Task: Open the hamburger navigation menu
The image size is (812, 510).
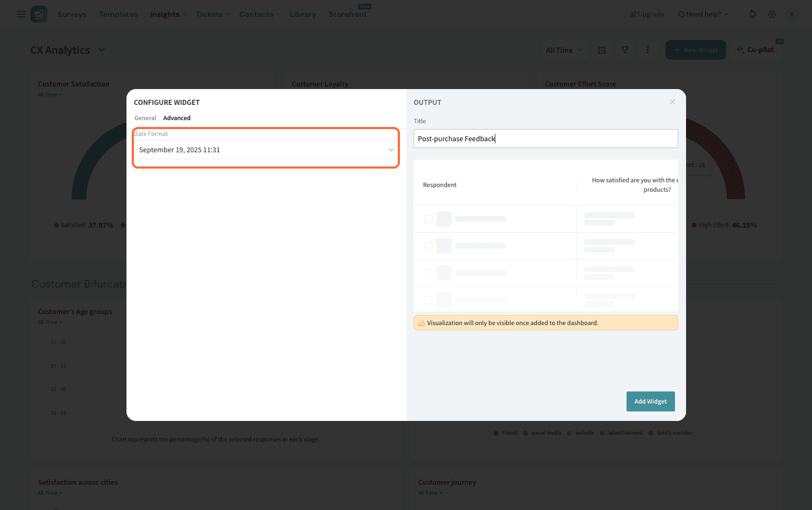Action: (x=21, y=14)
